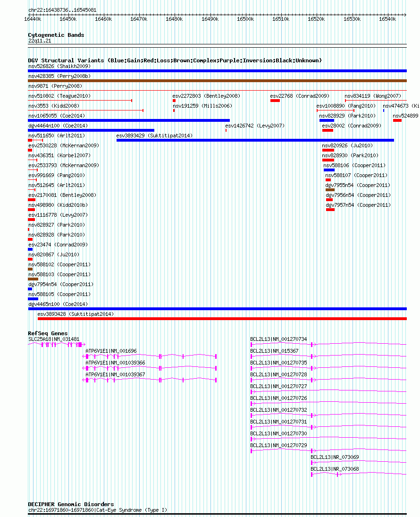Select ATP6V1E1|NM_001039367 transcript label

pyautogui.click(x=116, y=374)
